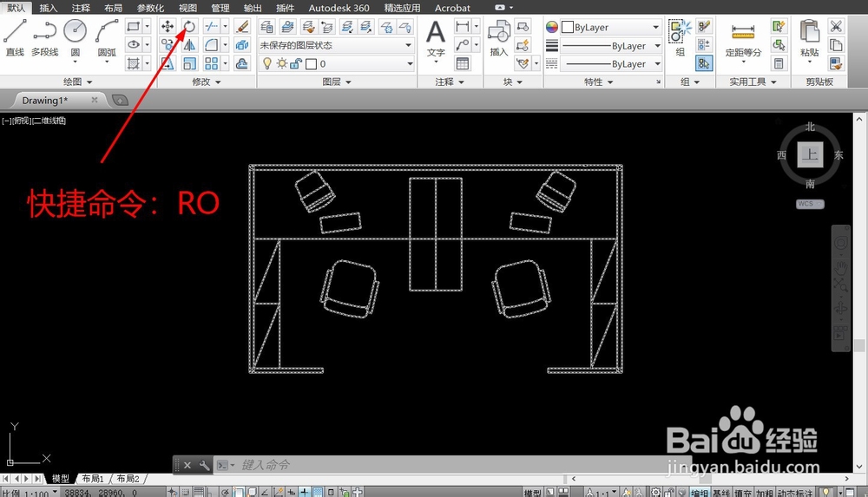Click the Explode tool icon
868x497 pixels.
coord(242,45)
